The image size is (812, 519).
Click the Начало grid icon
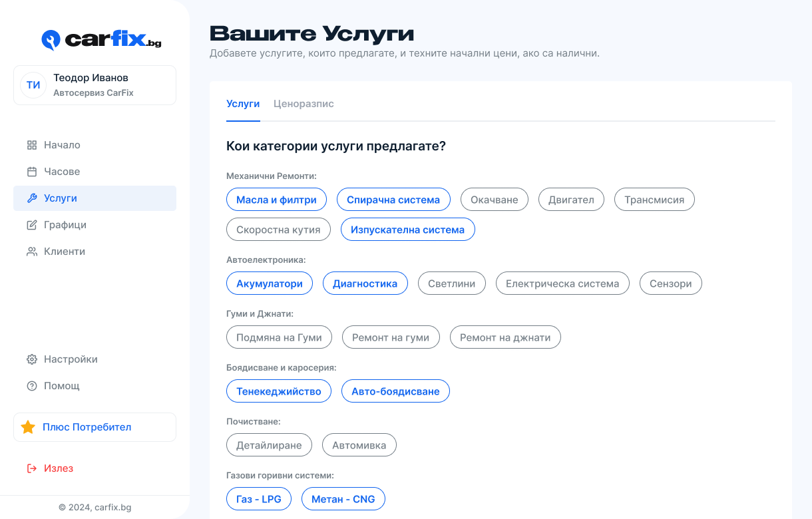click(32, 145)
